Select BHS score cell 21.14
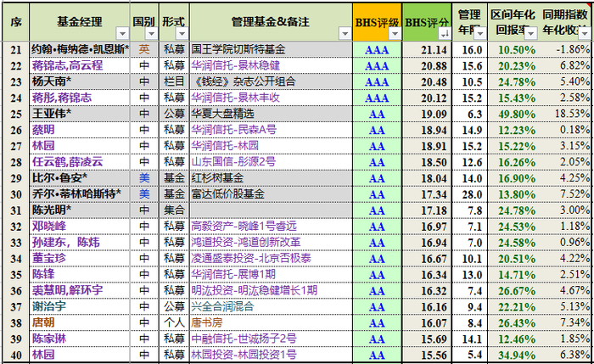Viewport: 594px width, 364px height. click(427, 49)
